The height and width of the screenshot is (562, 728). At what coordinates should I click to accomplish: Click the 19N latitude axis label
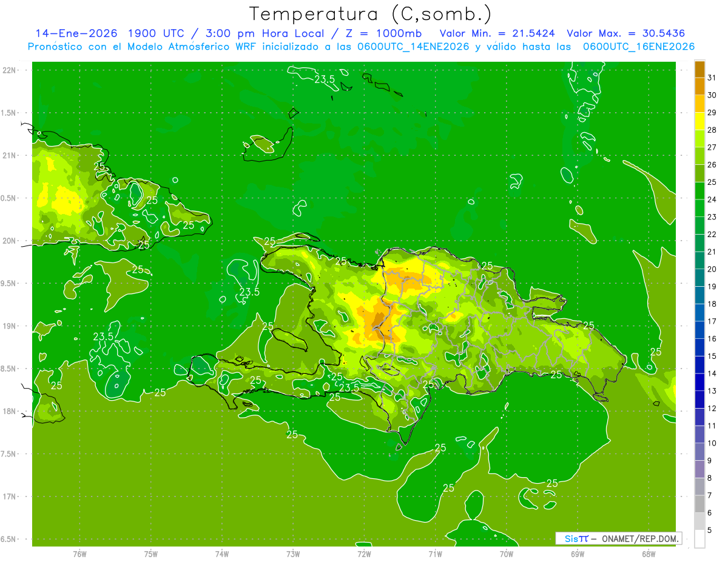[x=10, y=326]
